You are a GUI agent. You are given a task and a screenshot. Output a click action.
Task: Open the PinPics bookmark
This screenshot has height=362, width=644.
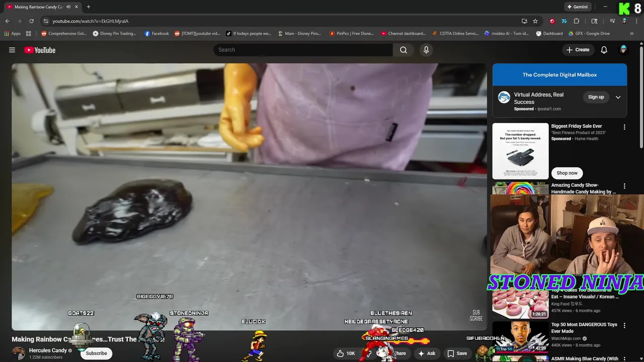point(352,34)
